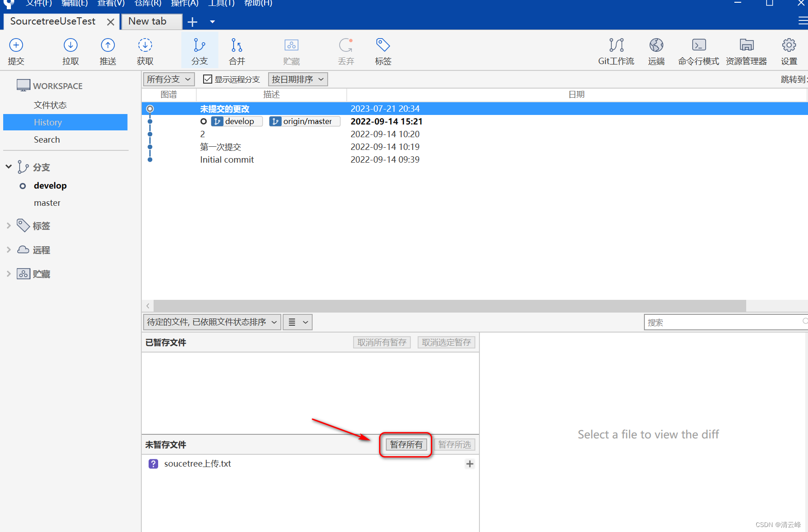Expand the 远程 section in sidebar
808x532 pixels.
[x=9, y=249]
